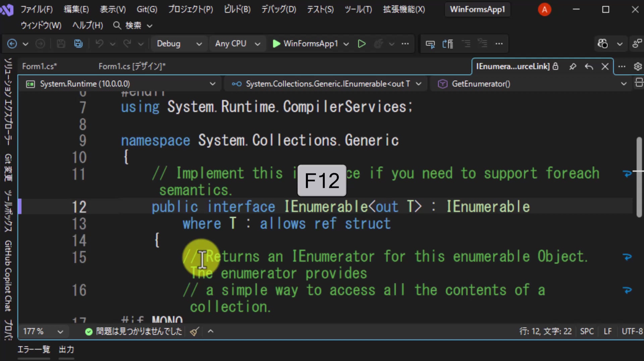Start debugging with green WinFormsApp1 play button
The height and width of the screenshot is (361, 644).
[x=305, y=44]
